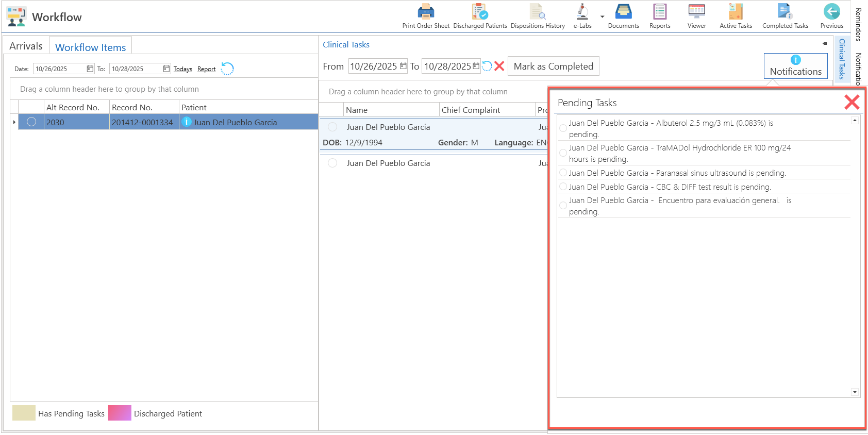868x435 pixels.
Task: Click Has Pending Tasks color swatch
Action: (24, 413)
